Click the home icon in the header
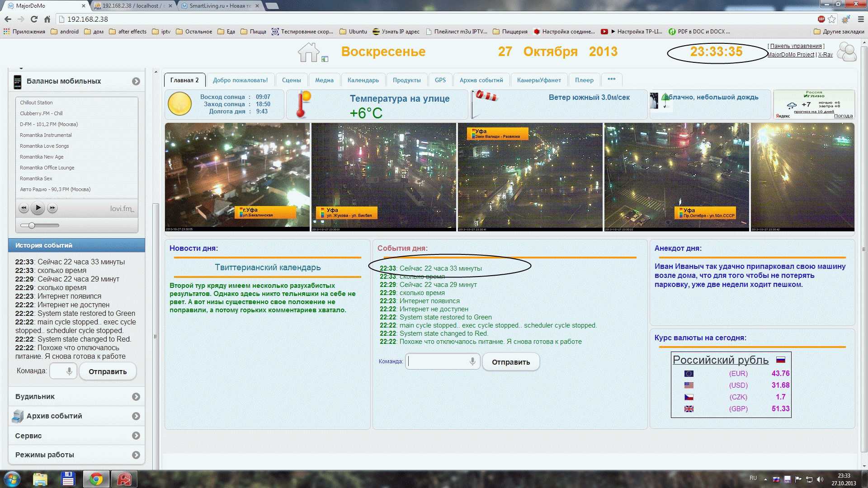This screenshot has height=488, width=868. (x=309, y=53)
